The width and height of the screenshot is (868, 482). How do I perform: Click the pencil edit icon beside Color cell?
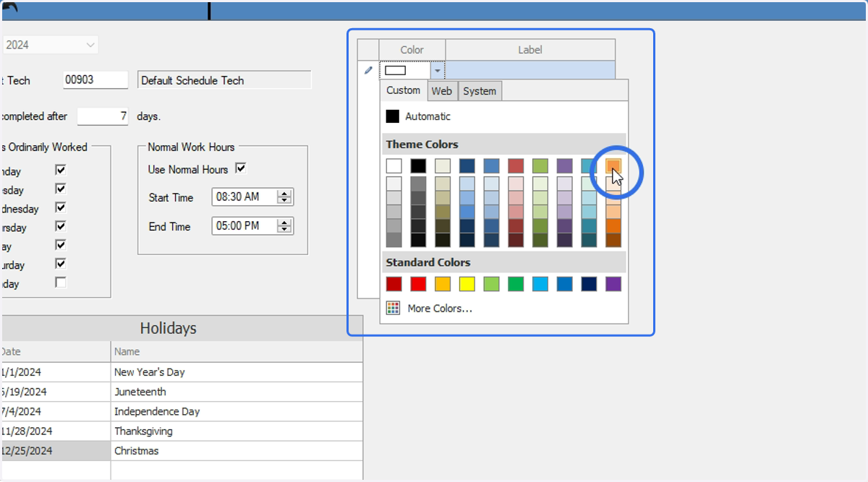pyautogui.click(x=368, y=70)
